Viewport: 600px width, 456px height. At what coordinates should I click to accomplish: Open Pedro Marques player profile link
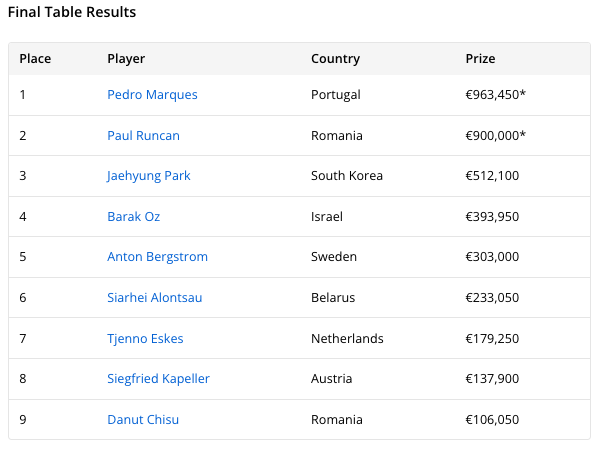coord(152,95)
